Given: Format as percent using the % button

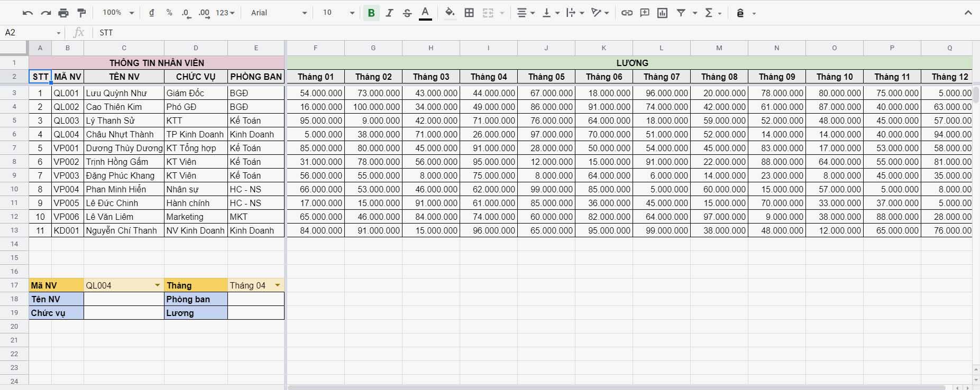Looking at the screenshot, I should click(169, 13).
